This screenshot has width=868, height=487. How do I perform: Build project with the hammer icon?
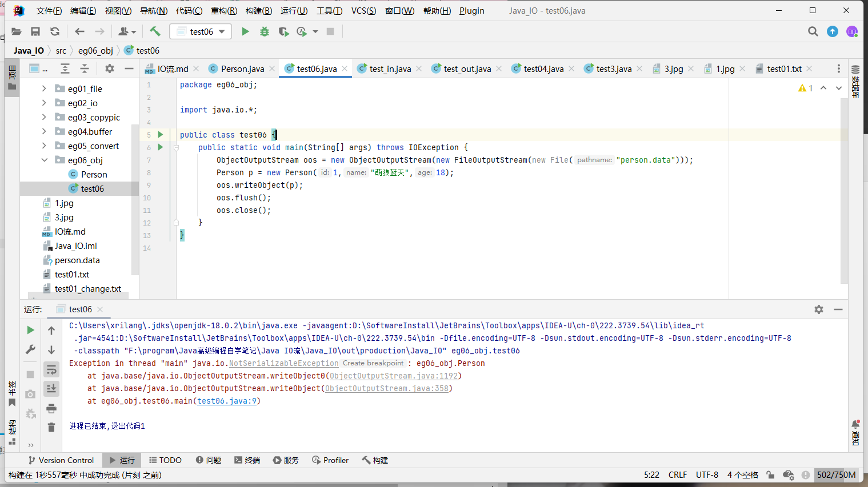point(155,31)
